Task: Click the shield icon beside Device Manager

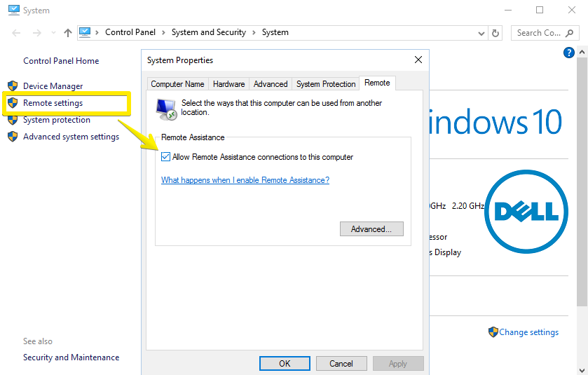Action: tap(12, 86)
